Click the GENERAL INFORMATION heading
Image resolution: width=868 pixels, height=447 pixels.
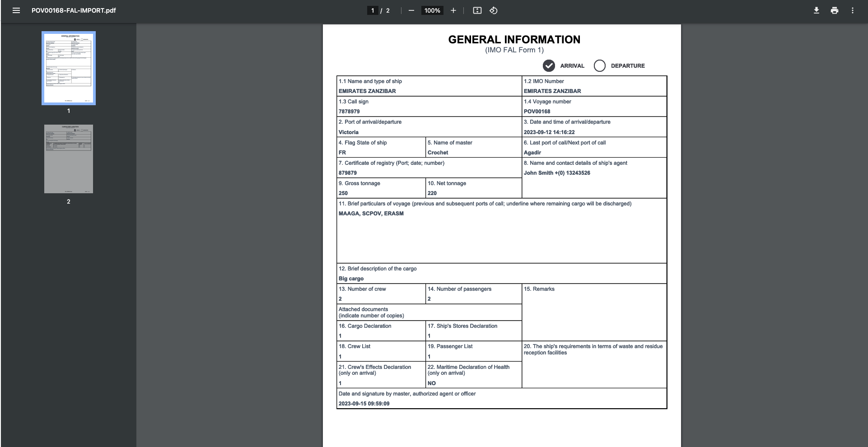(514, 40)
